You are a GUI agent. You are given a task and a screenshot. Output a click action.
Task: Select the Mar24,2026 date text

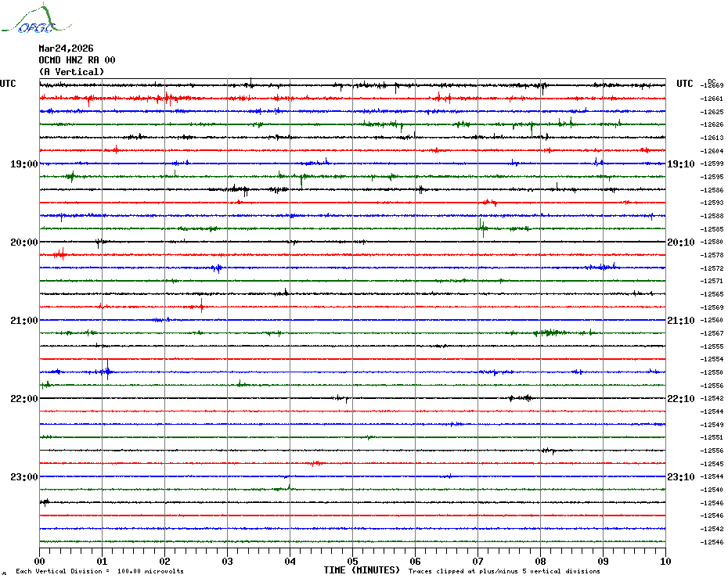pos(66,48)
